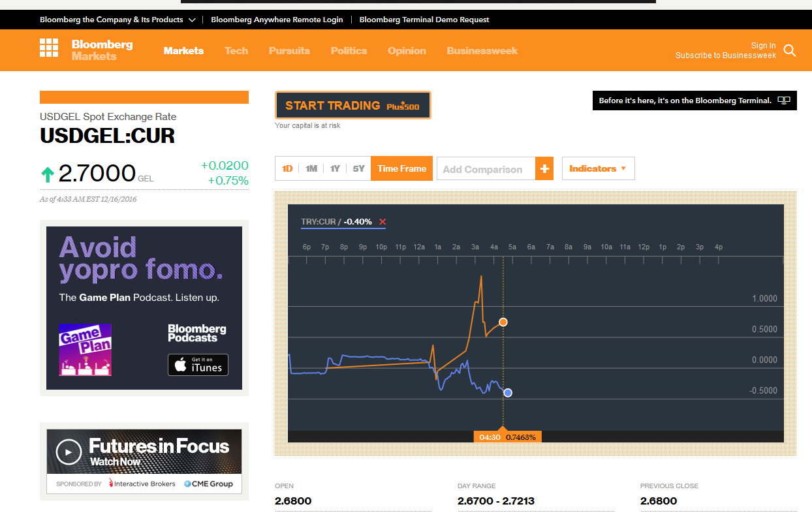Remove the TRY:CUR comparison with red X
The width and height of the screenshot is (812, 513).
(383, 222)
